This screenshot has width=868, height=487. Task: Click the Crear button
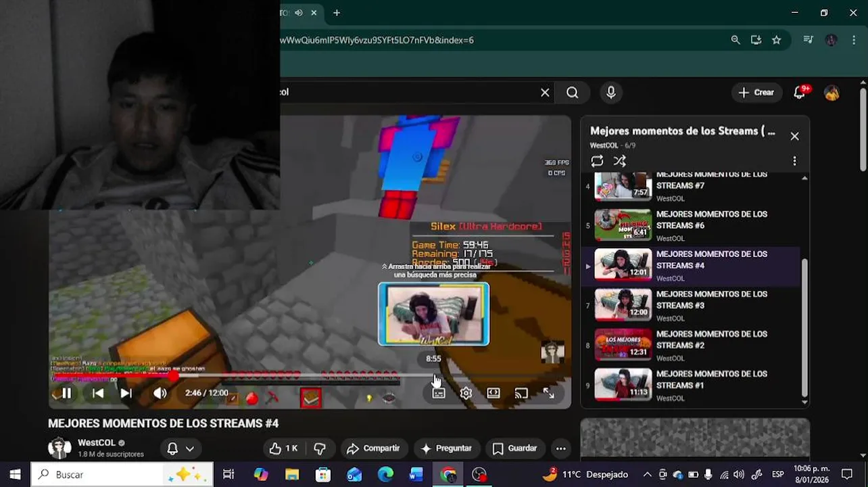coord(756,93)
